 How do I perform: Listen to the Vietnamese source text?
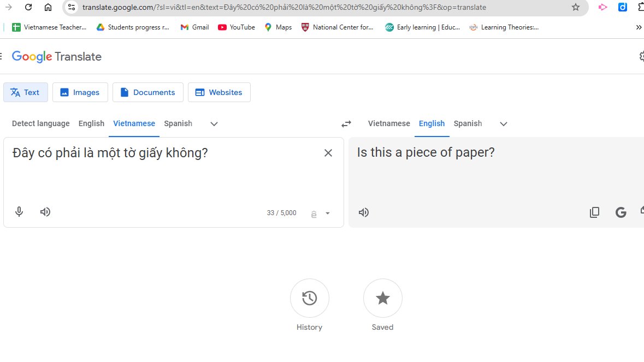click(x=45, y=212)
